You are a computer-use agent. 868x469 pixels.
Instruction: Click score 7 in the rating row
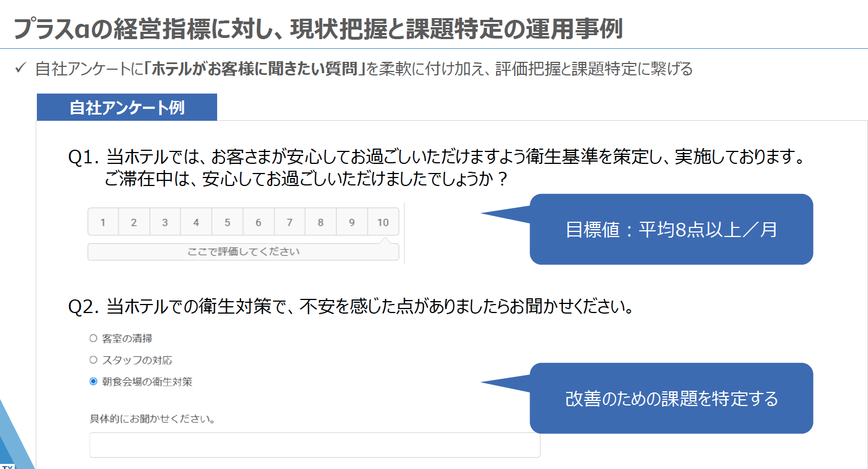pos(290,222)
